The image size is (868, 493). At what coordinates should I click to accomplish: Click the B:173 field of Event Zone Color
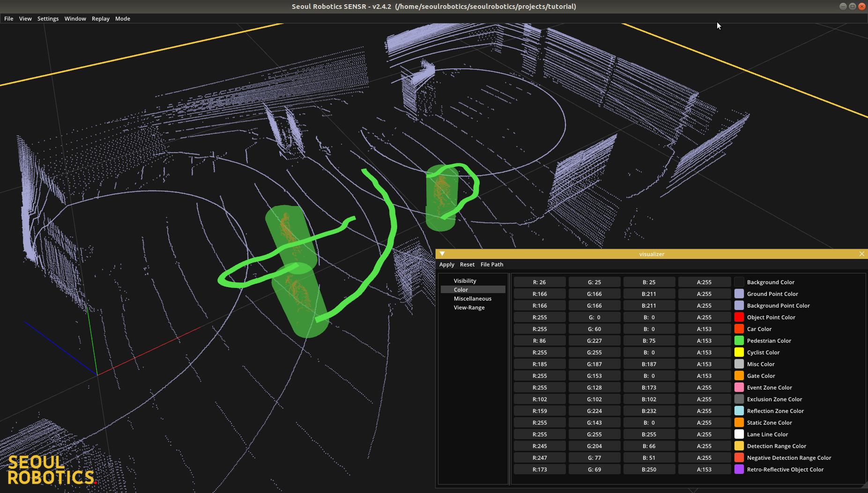(x=649, y=388)
